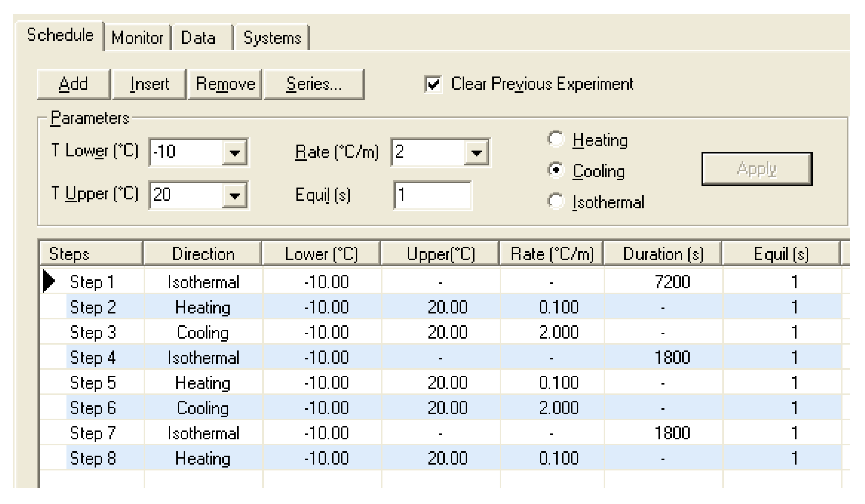Click into the Equil (s) input field

pyautogui.click(x=432, y=195)
